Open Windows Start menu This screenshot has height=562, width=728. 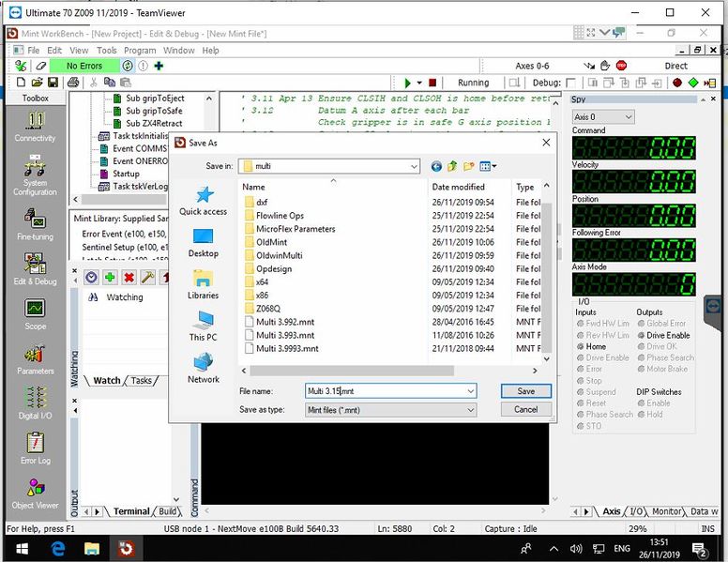tap(21, 549)
